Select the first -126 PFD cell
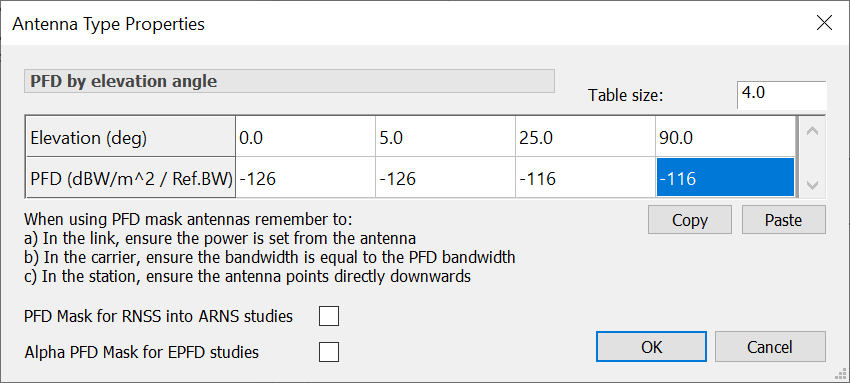Screen dimensions: 850x383 [305, 177]
